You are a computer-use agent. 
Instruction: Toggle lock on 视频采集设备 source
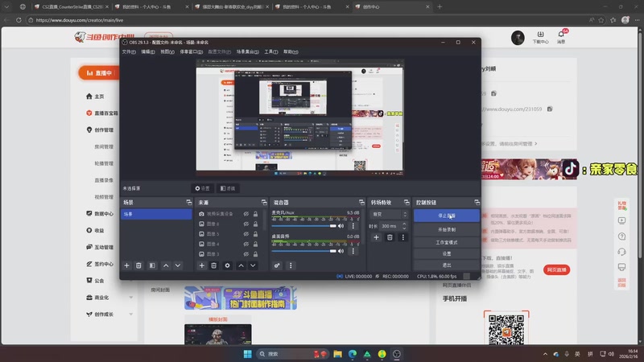[x=255, y=214]
